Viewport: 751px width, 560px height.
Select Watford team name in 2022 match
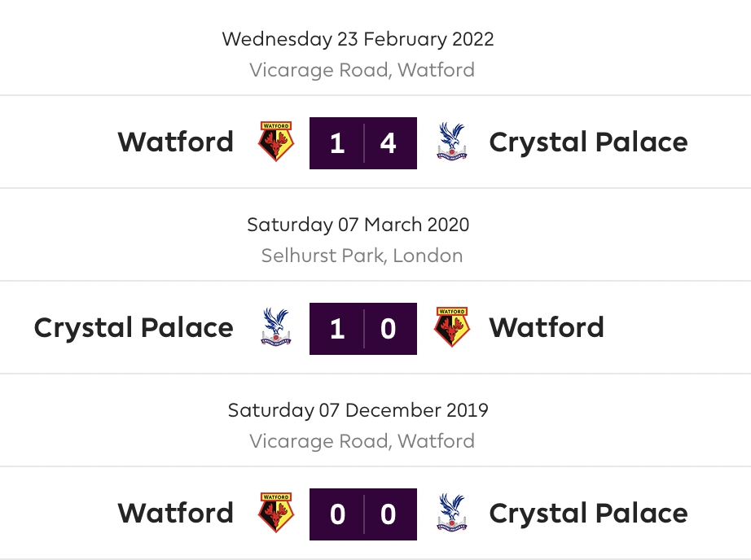click(176, 142)
